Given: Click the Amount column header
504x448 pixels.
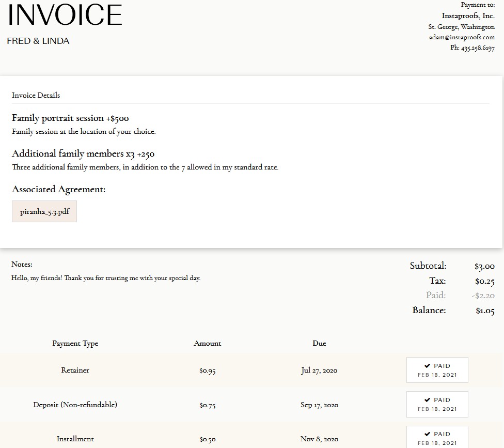Looking at the screenshot, I should pyautogui.click(x=207, y=344).
